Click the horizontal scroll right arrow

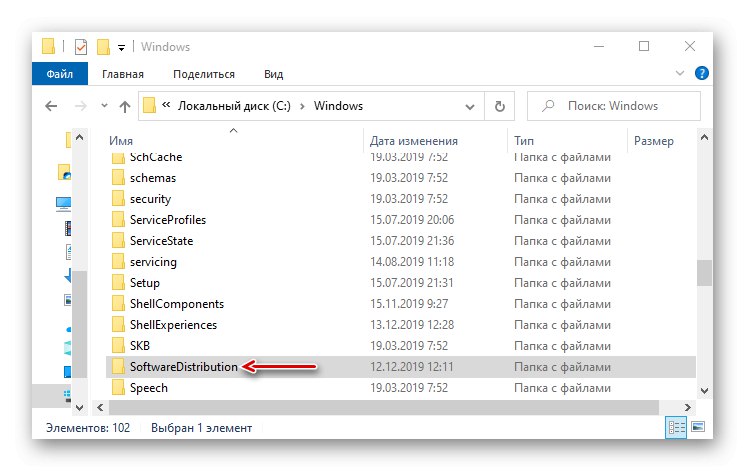(688, 407)
